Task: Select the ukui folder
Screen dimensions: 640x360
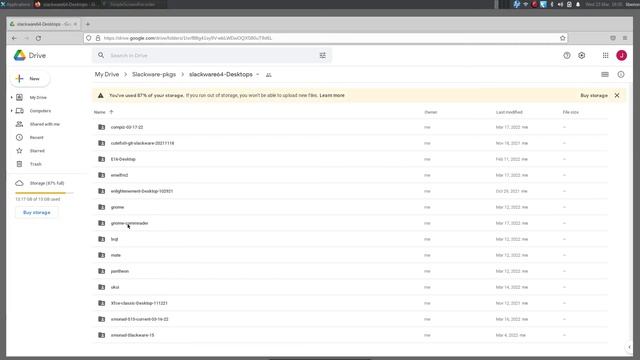Action: click(x=350, y=287)
